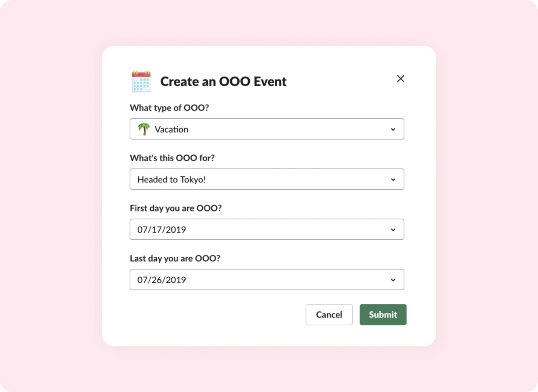The height and width of the screenshot is (392, 538).
Task: Submit the OOO event
Action: [383, 315]
